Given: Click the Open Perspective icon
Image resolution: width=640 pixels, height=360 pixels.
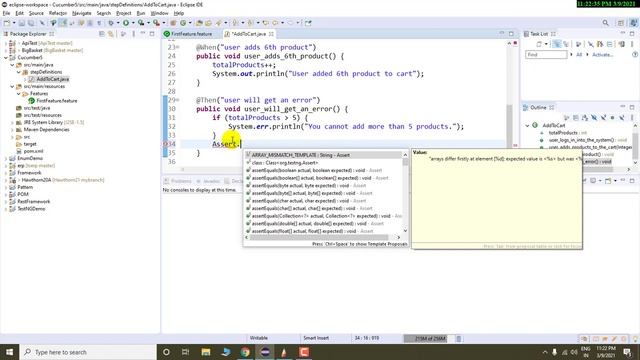Looking at the screenshot, I should (x=620, y=23).
